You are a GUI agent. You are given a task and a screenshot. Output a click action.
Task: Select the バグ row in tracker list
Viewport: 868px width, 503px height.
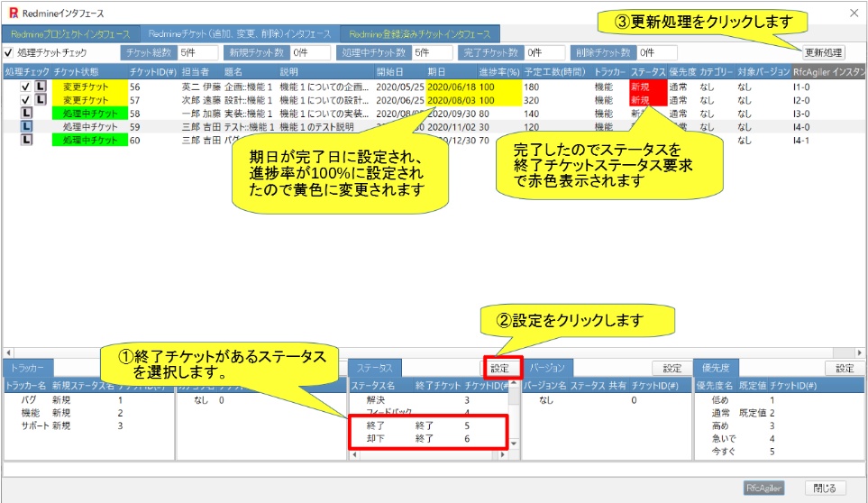(x=88, y=399)
